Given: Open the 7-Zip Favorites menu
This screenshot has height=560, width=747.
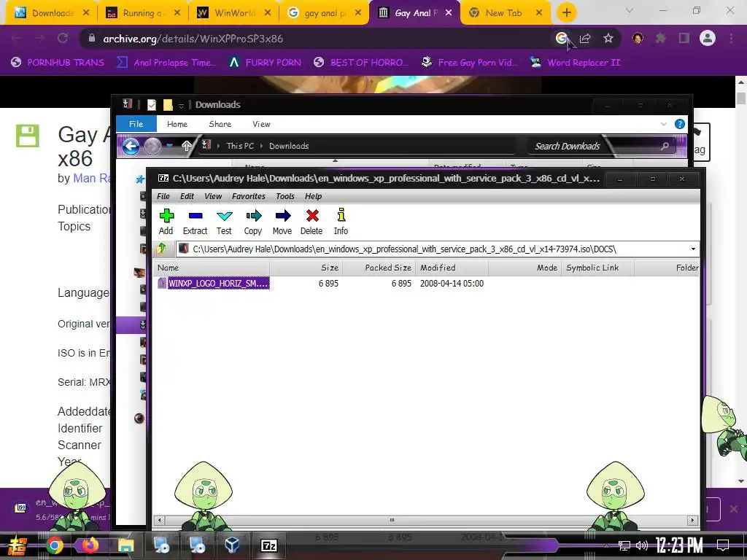Looking at the screenshot, I should click(x=248, y=196).
